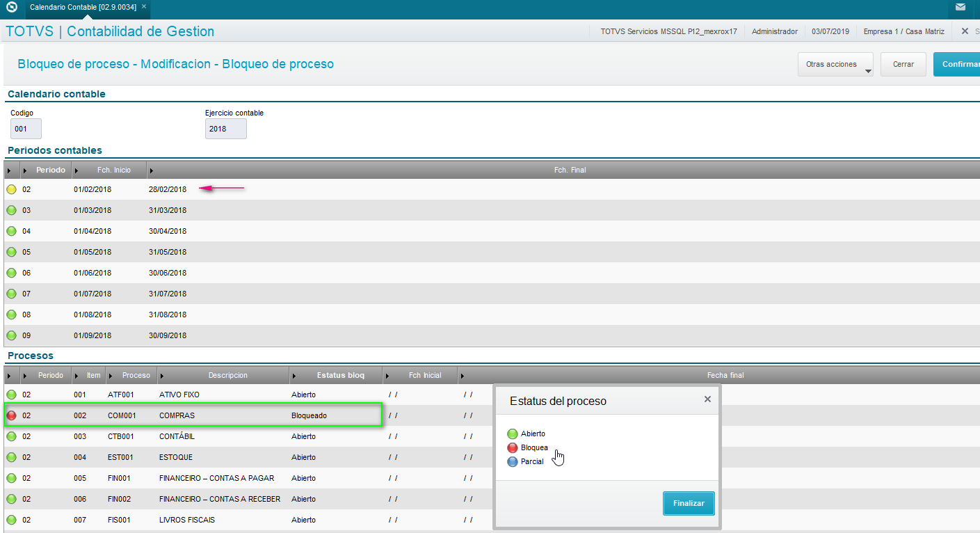This screenshot has height=533, width=980.
Task: Click the Codigo field with 001
Action: click(26, 129)
